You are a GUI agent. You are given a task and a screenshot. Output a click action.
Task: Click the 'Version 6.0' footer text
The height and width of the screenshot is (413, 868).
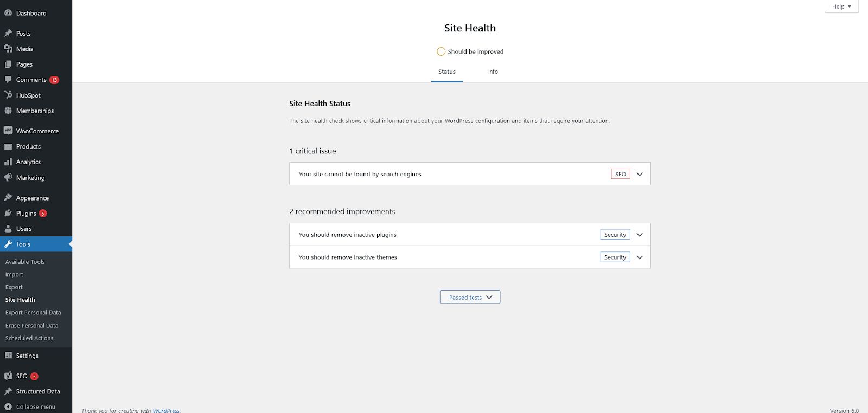(x=844, y=410)
